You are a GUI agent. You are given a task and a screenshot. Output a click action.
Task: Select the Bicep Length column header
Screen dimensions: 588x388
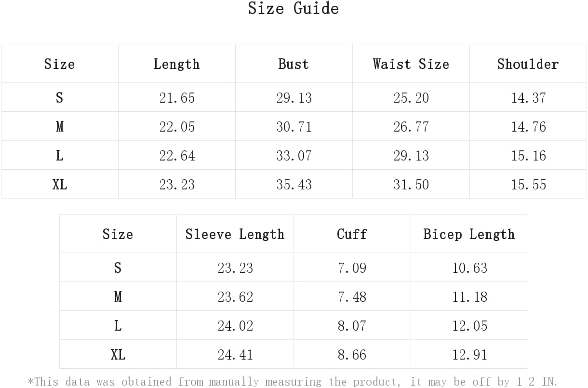[469, 234]
